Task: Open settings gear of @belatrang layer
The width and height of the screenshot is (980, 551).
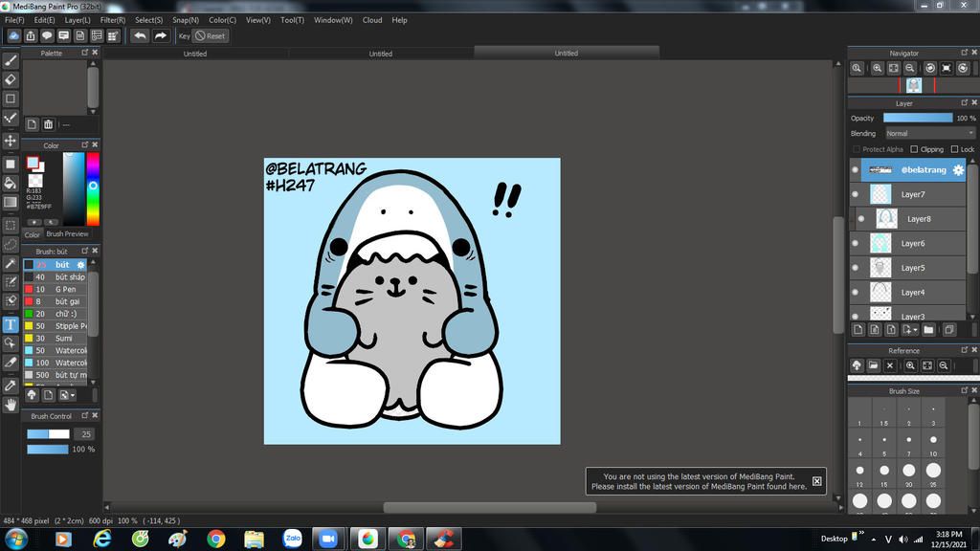Action: point(958,170)
